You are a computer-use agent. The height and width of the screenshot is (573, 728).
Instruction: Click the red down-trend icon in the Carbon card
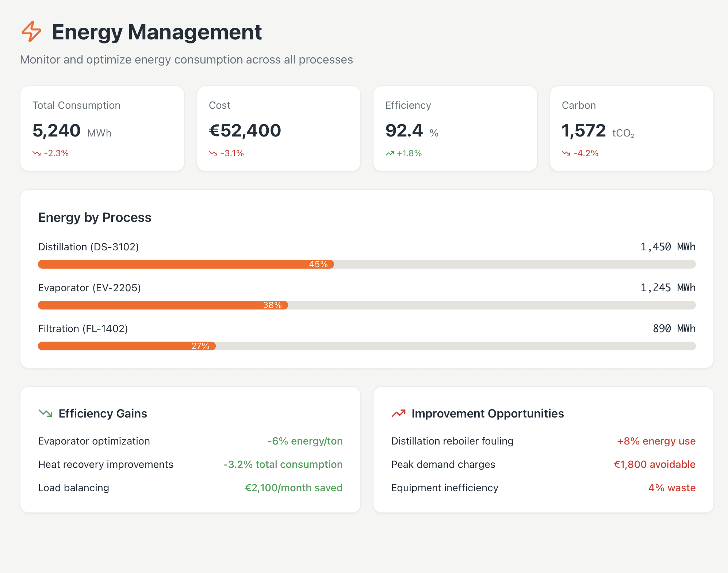click(566, 153)
